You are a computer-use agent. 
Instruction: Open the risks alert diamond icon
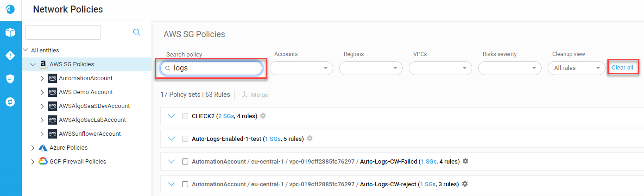click(10, 56)
